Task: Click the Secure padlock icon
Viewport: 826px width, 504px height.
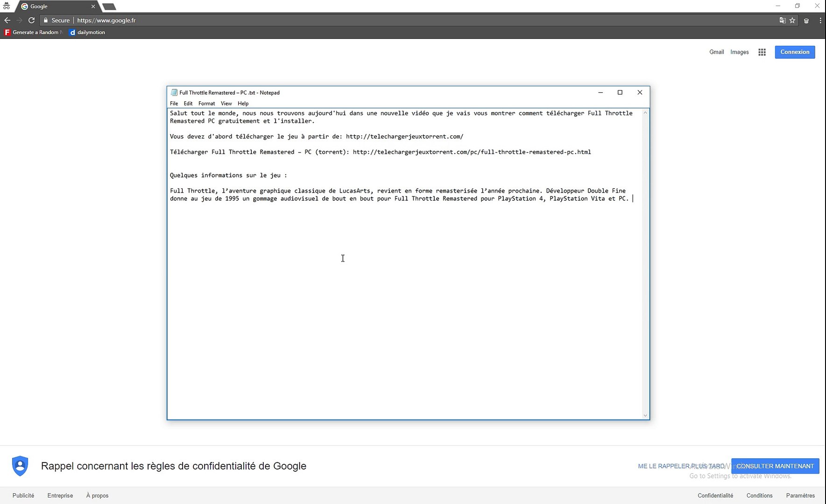Action: coord(46,21)
